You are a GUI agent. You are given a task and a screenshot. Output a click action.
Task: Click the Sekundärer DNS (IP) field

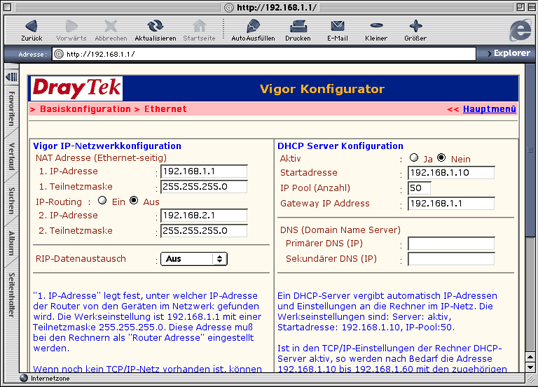451,259
